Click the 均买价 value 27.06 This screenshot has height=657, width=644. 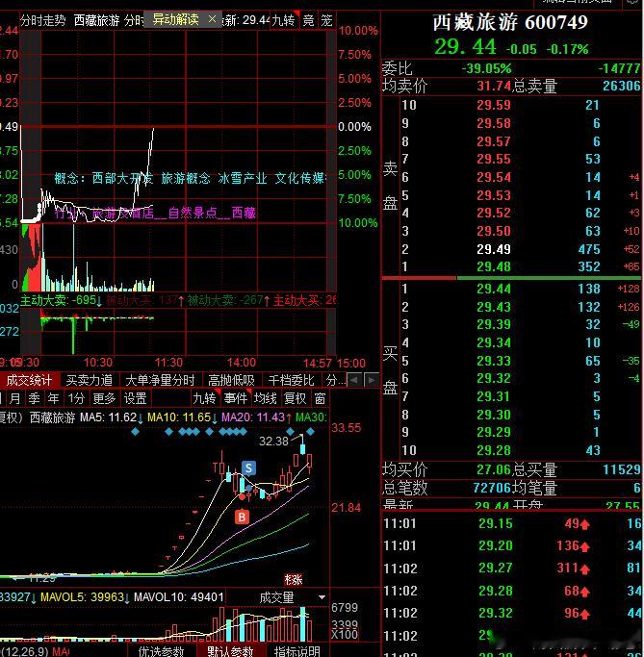coord(494,469)
